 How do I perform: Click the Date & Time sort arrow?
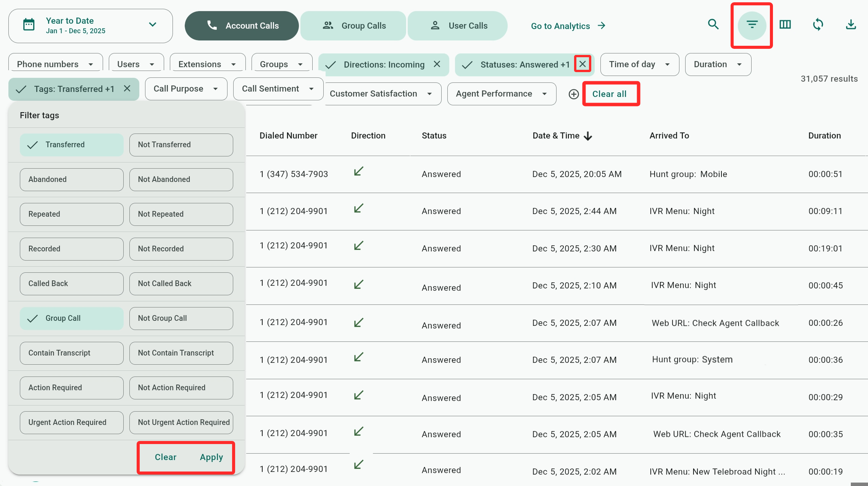click(588, 136)
